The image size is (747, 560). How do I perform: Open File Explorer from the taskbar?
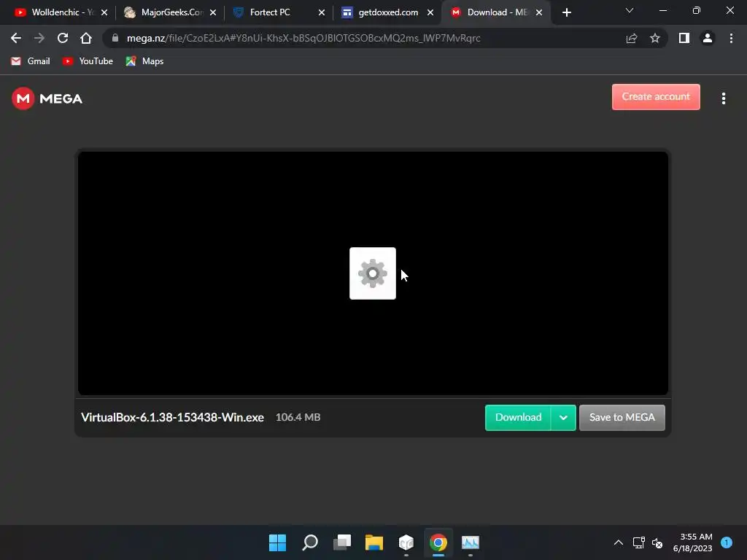tap(374, 542)
